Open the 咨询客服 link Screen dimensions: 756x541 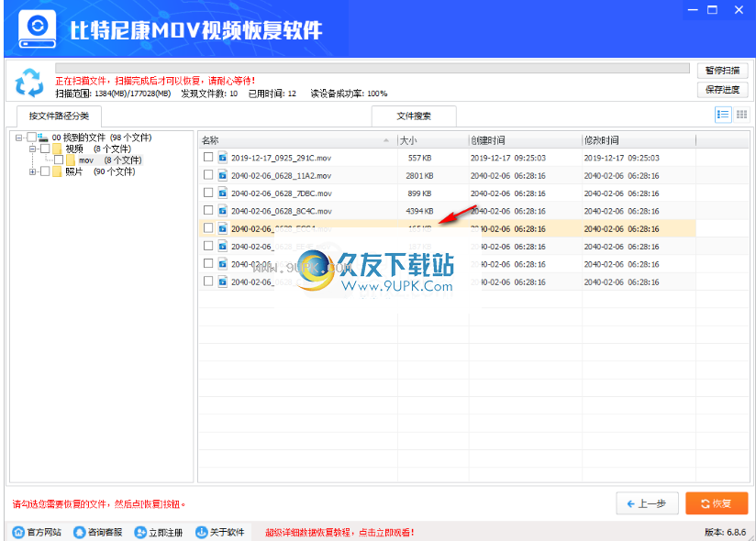pyautogui.click(x=105, y=533)
